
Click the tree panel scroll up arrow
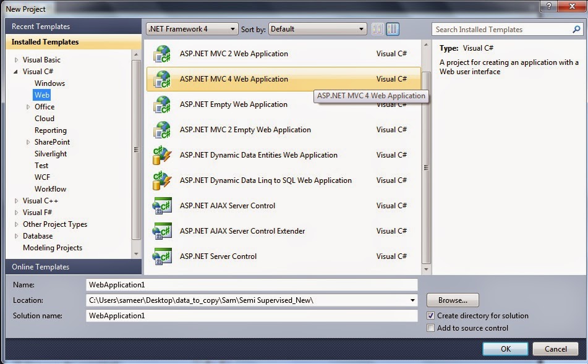(136, 54)
